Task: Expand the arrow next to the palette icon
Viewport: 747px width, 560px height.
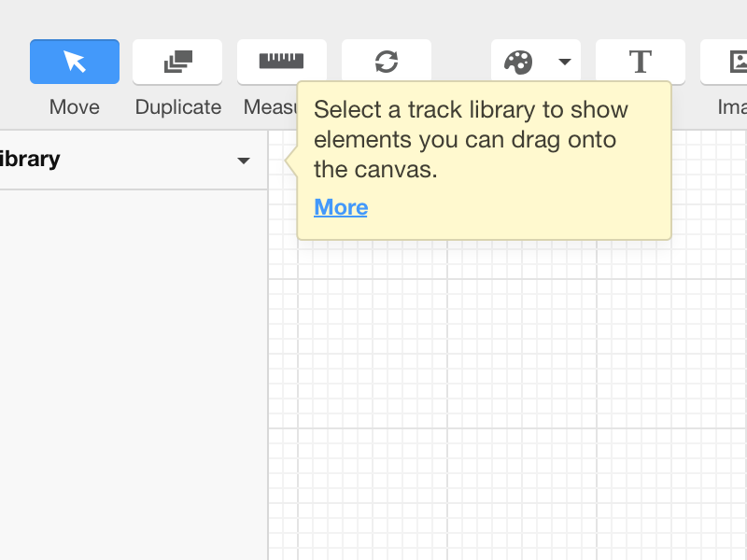Action: [564, 62]
